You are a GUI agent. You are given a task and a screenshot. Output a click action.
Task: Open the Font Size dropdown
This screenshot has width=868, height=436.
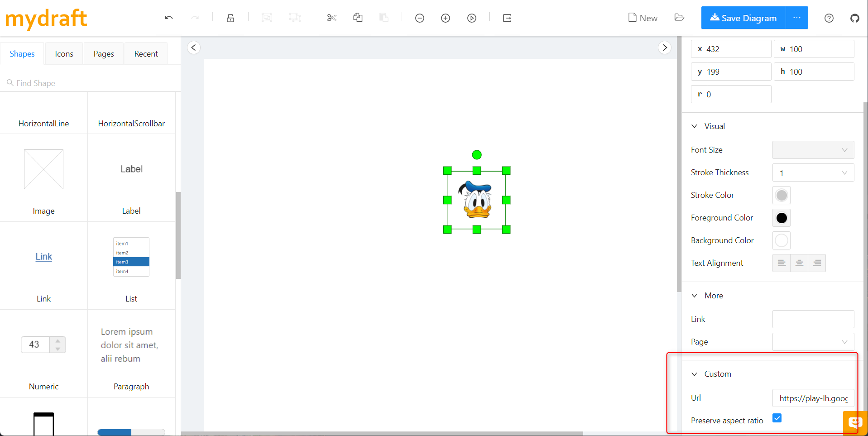(813, 149)
